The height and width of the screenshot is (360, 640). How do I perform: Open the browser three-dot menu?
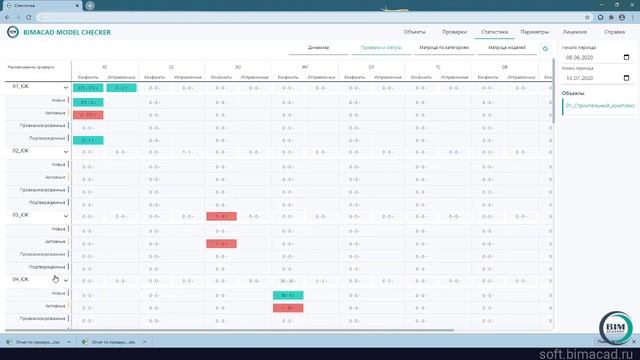[633, 17]
